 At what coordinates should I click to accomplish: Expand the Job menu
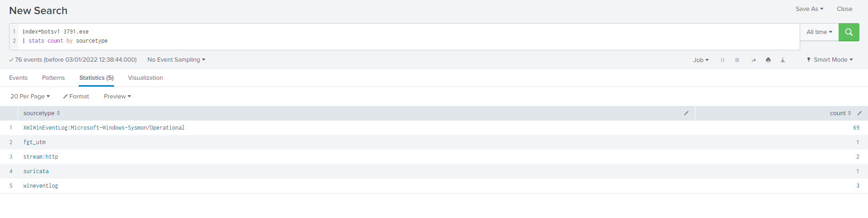coord(701,60)
